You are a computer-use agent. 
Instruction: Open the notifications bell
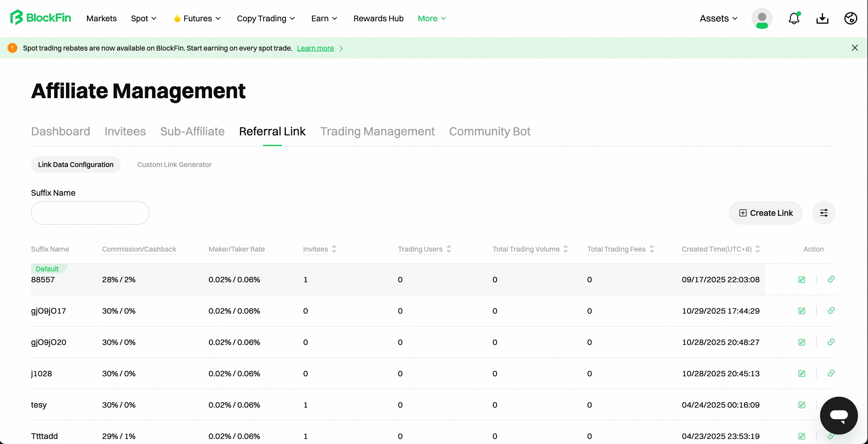[794, 18]
